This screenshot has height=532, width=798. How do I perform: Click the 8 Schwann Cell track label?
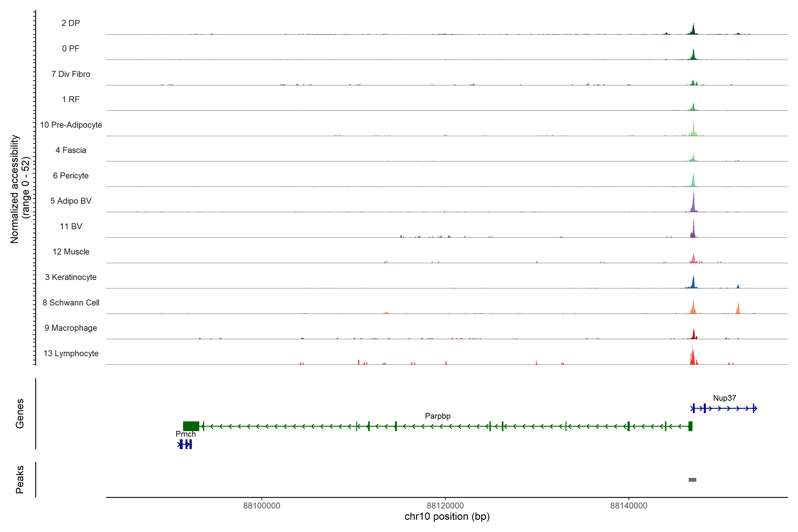tap(71, 303)
